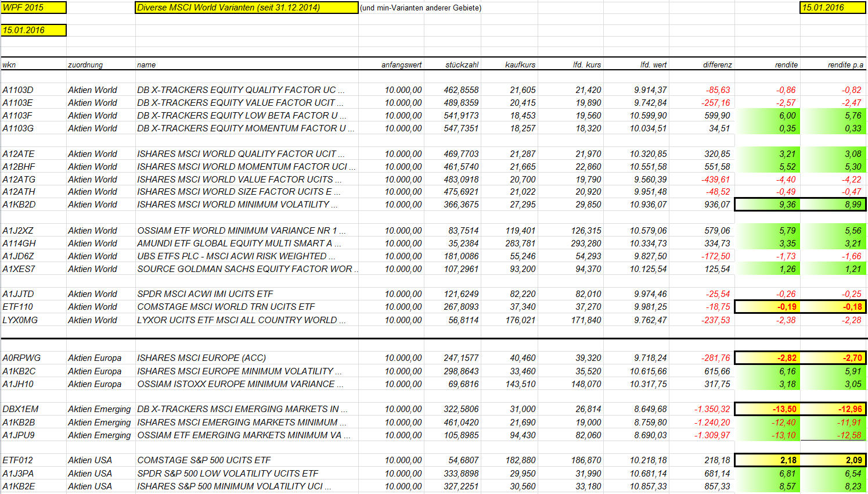The image size is (868, 494).
Task: Click the top-right yellow 15.01.2016 date cell
Action: click(833, 8)
